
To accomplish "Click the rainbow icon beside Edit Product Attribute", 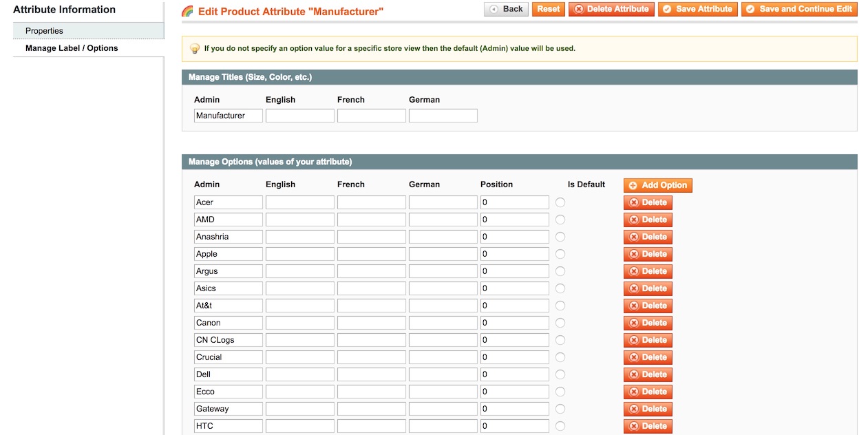I will 187,11.
